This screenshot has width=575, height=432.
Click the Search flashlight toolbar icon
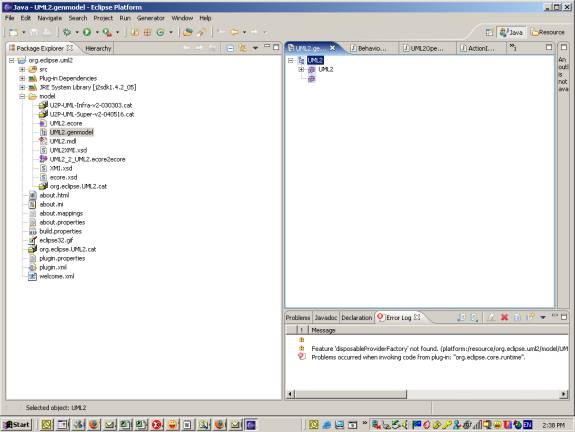coord(201,32)
